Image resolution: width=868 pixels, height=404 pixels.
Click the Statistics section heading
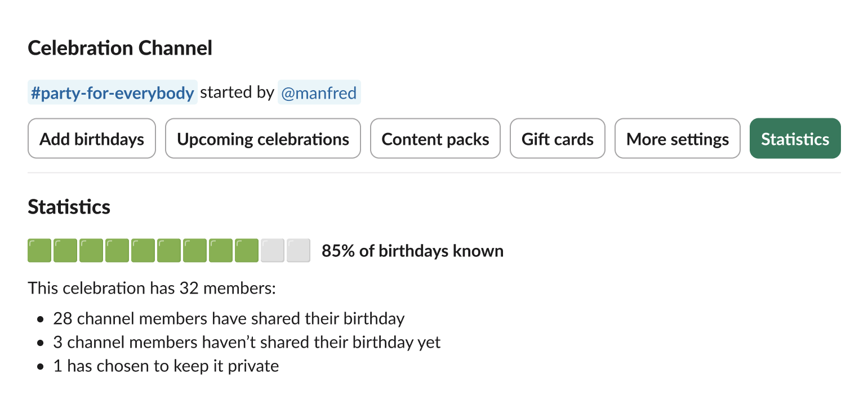(69, 207)
